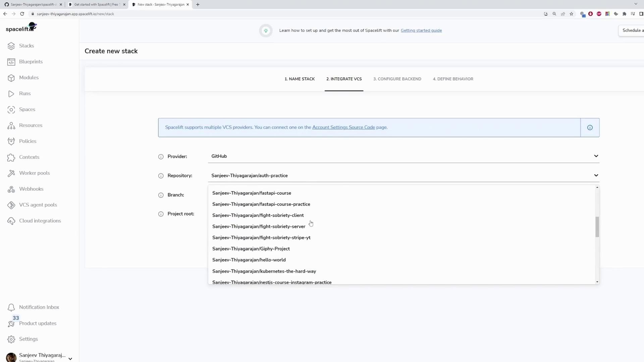Click the Blueprints sidebar icon
Image resolution: width=644 pixels, height=362 pixels.
11,62
